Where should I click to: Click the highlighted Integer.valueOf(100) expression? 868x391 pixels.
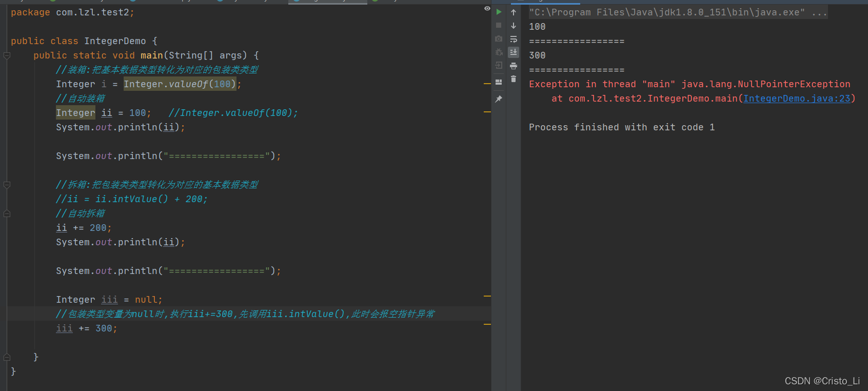(x=180, y=84)
